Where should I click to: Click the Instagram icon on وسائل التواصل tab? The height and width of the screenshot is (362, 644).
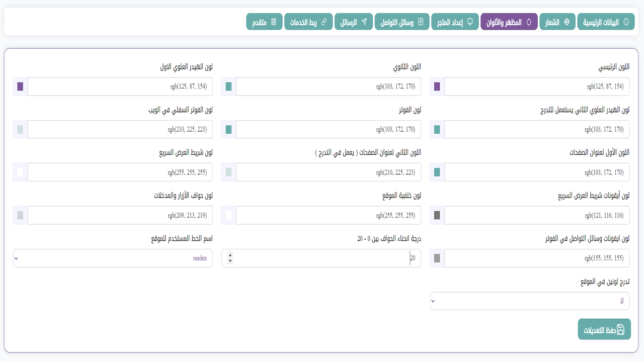421,22
